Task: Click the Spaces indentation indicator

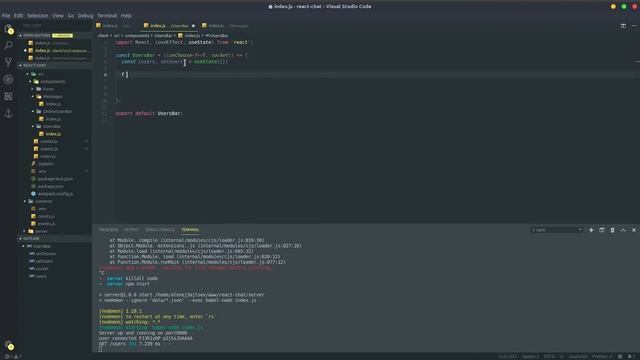Action: (531, 356)
